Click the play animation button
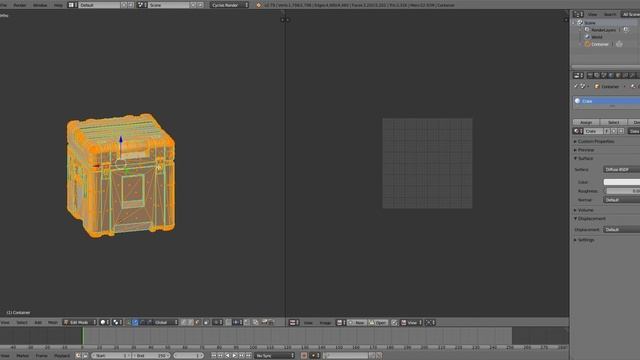 [235, 356]
